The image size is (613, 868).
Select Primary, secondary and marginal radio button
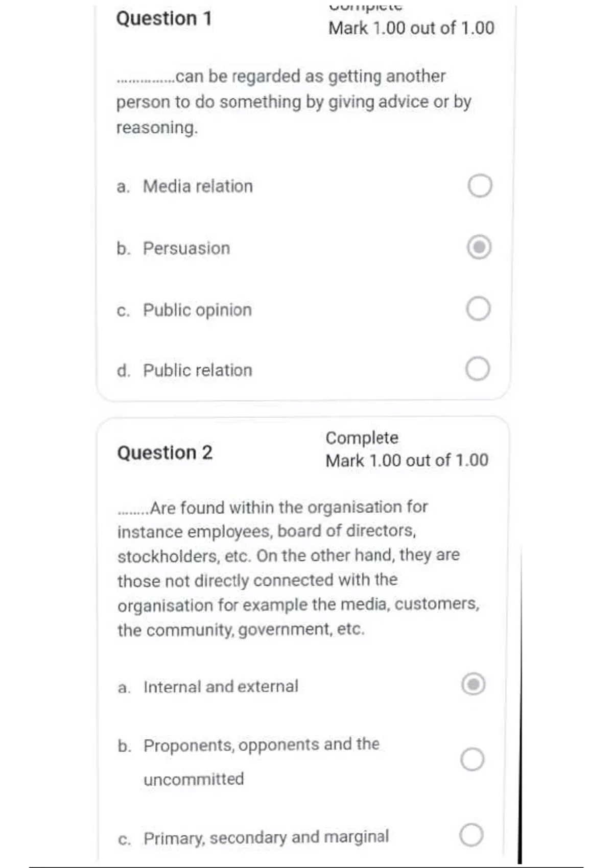(471, 835)
